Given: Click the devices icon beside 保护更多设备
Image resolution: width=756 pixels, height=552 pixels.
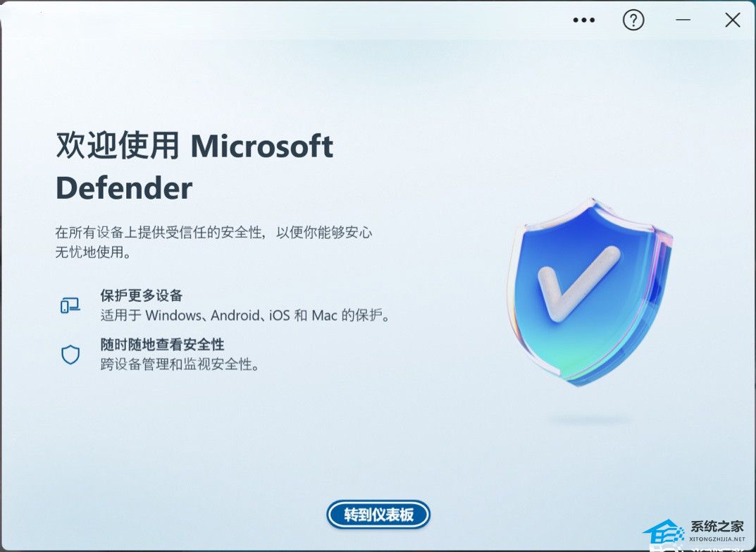Looking at the screenshot, I should [70, 305].
